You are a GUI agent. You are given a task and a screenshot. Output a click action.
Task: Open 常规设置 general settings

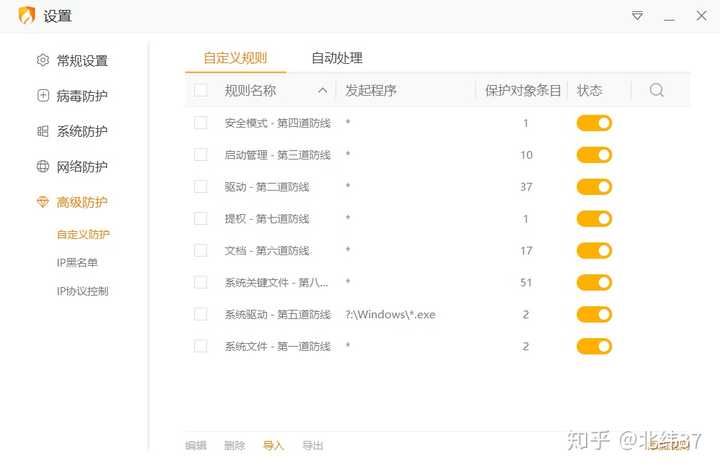[x=81, y=61]
